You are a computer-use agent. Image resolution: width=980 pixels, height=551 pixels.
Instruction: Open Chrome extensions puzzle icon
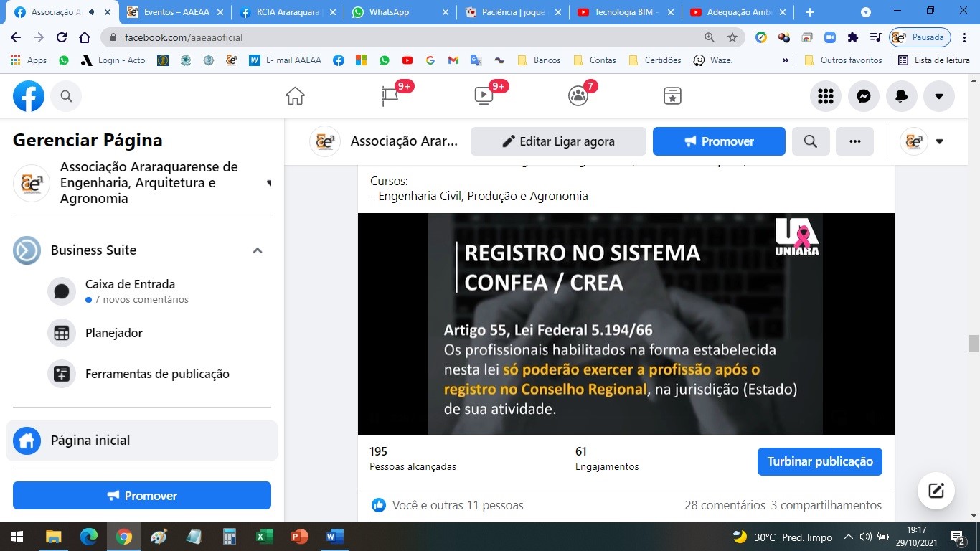point(853,37)
